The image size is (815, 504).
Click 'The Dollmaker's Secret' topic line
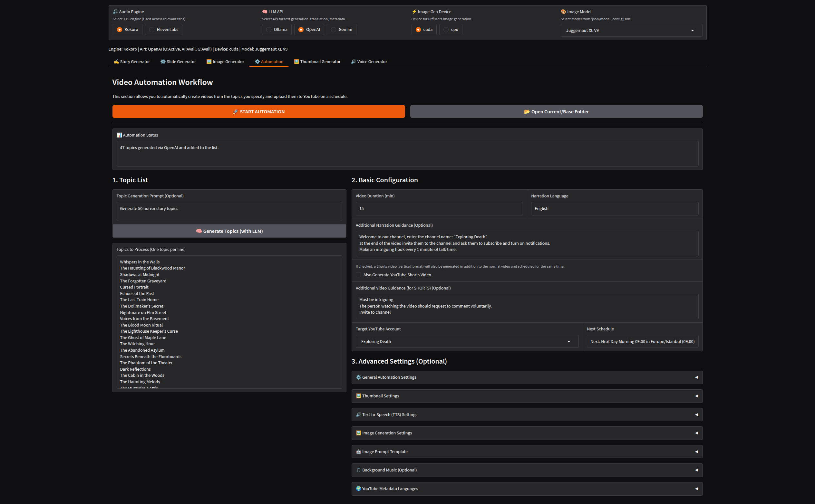142,306
